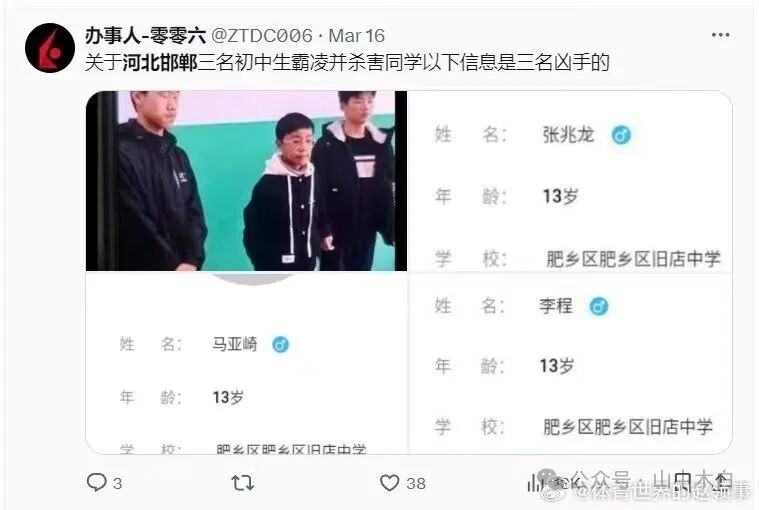Click the bold 河北邯郸 keyword
This screenshot has height=510, width=759.
point(160,62)
